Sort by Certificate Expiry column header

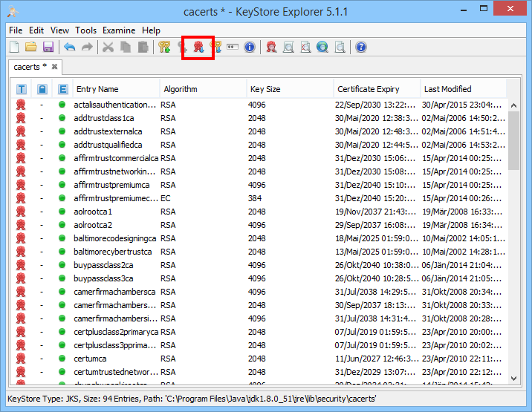[x=377, y=89]
